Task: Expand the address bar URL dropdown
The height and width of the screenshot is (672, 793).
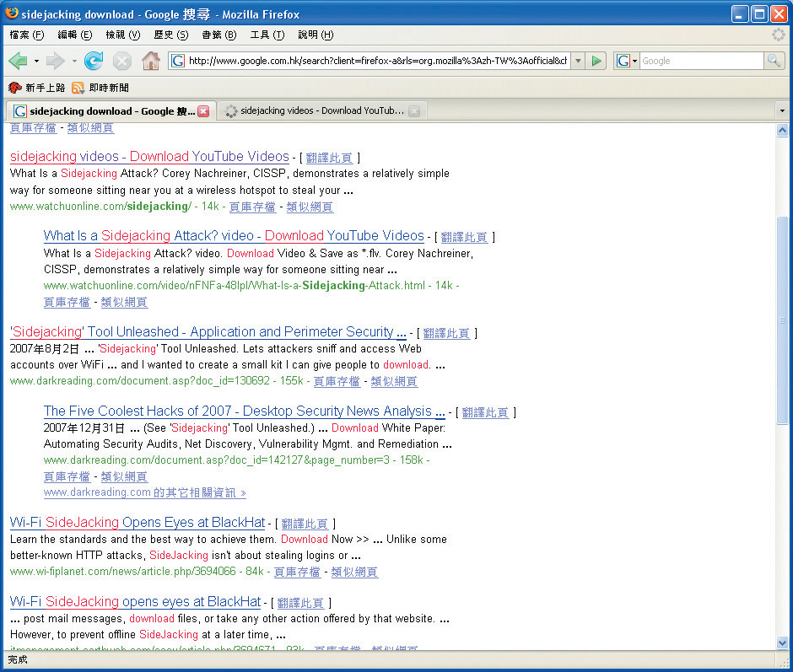Action: click(578, 62)
